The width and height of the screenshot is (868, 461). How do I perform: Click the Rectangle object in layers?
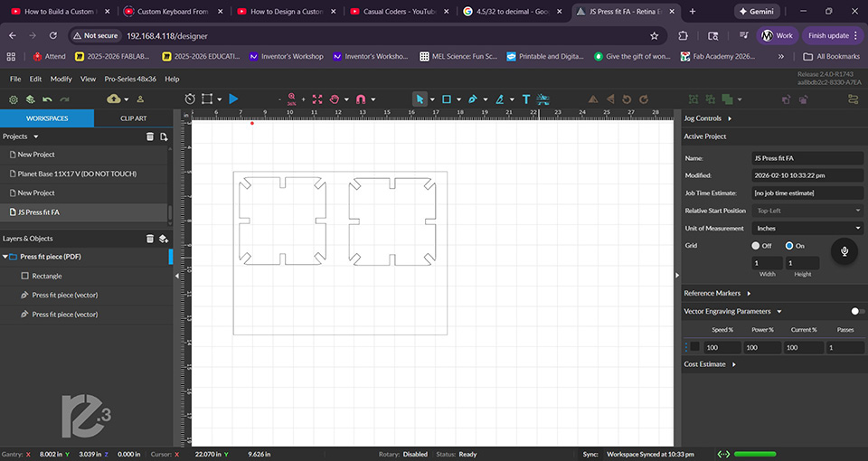[x=47, y=276]
